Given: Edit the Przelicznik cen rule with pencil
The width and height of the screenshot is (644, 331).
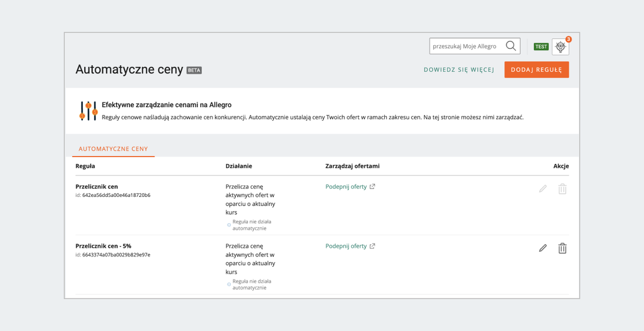Looking at the screenshot, I should point(543,189).
